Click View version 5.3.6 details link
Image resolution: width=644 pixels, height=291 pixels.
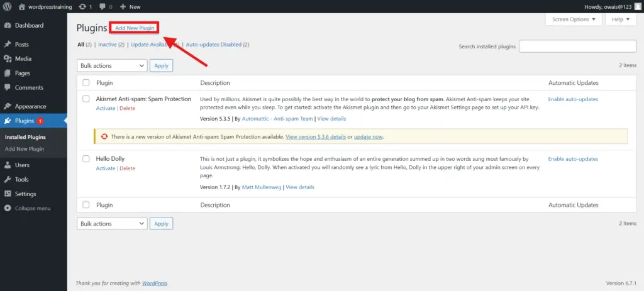coord(316,137)
